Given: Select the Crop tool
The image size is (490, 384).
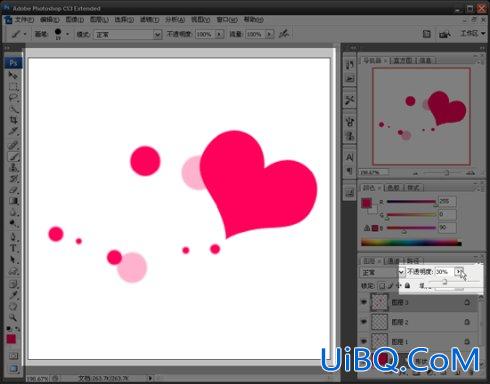Looking at the screenshot, I should [x=13, y=120].
